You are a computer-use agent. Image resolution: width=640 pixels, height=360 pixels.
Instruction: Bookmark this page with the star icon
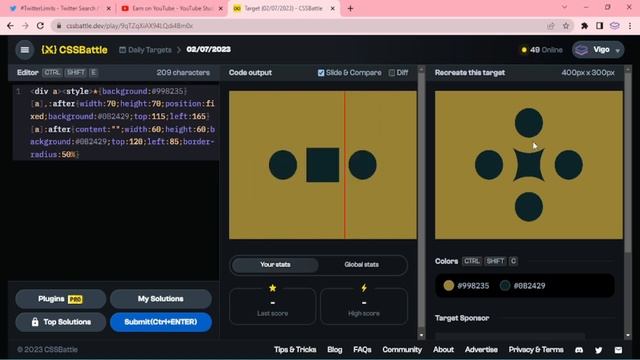(566, 26)
